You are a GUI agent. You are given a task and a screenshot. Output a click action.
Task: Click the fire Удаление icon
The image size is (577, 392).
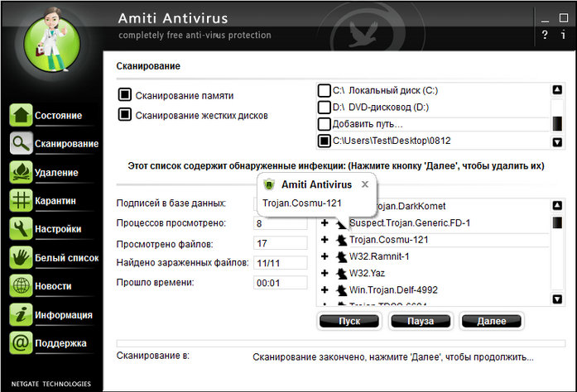tap(21, 172)
